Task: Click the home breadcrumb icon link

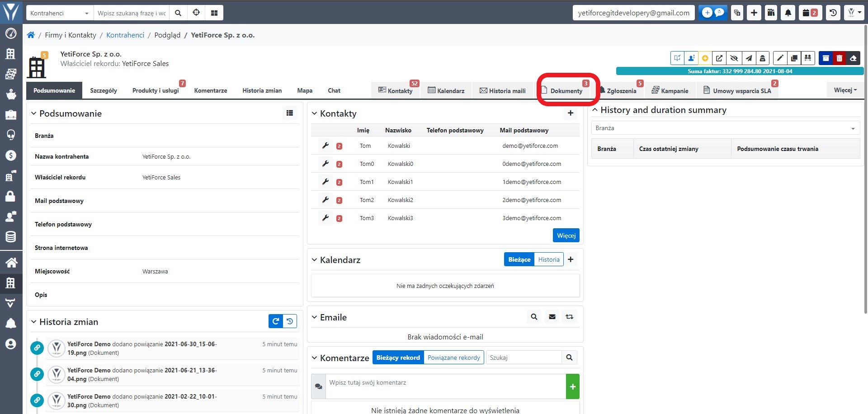Action: pos(31,35)
